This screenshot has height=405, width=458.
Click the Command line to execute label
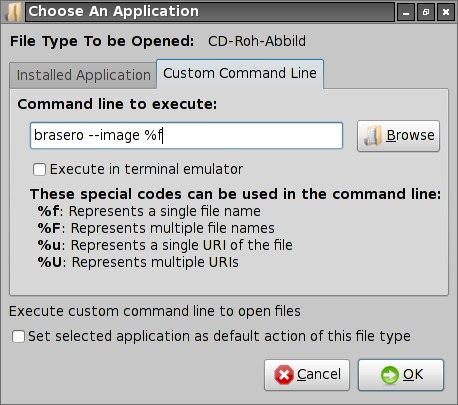[117, 104]
